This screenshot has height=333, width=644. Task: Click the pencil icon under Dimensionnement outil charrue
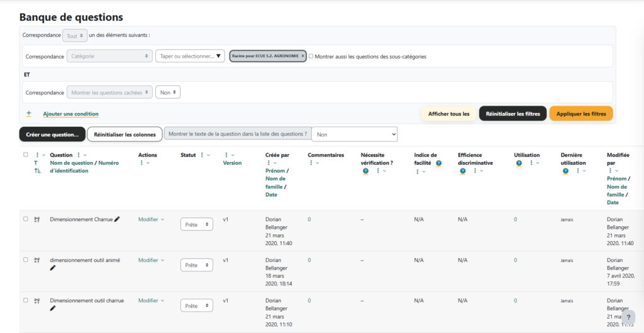53,308
